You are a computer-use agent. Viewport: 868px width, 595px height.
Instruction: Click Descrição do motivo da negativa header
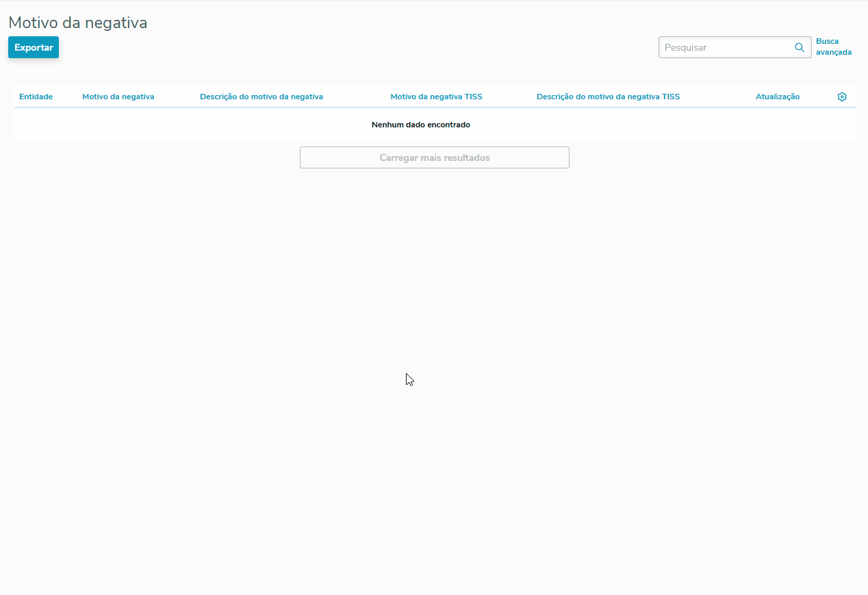coord(261,97)
